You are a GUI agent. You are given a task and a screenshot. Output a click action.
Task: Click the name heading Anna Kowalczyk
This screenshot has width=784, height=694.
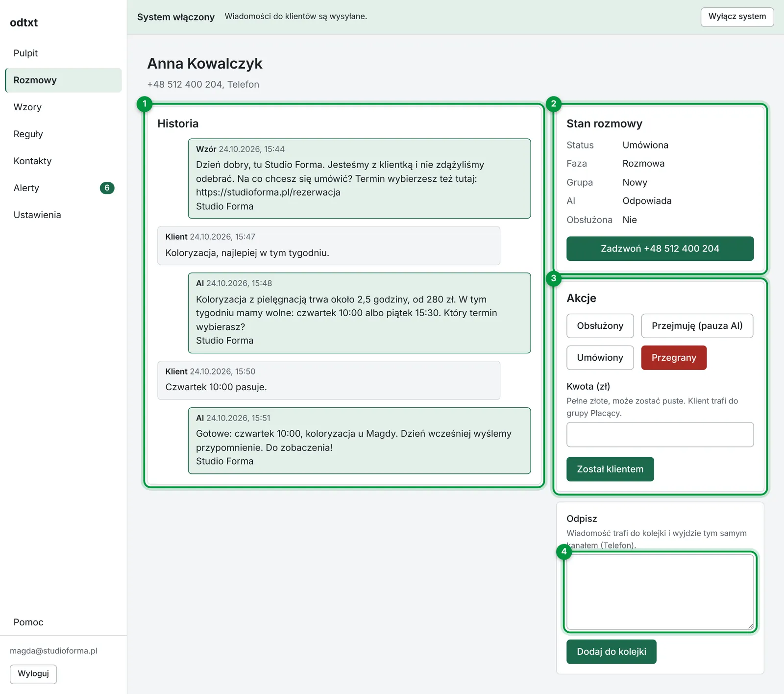pyautogui.click(x=205, y=64)
